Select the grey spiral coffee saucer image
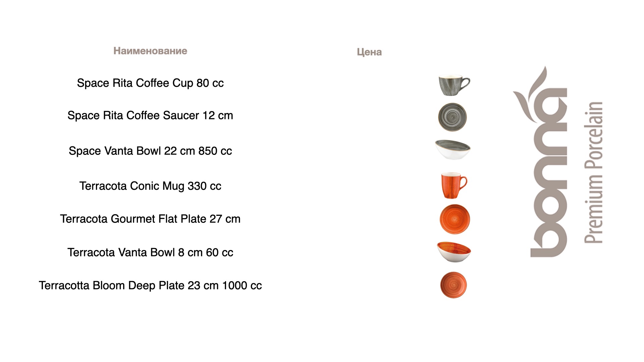644x362 pixels. [x=452, y=117]
